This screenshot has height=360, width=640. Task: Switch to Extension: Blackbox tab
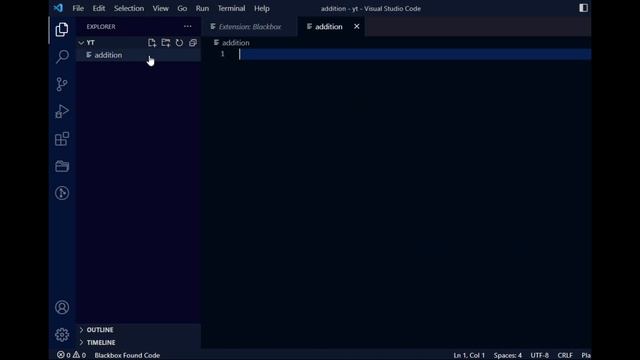[249, 27]
